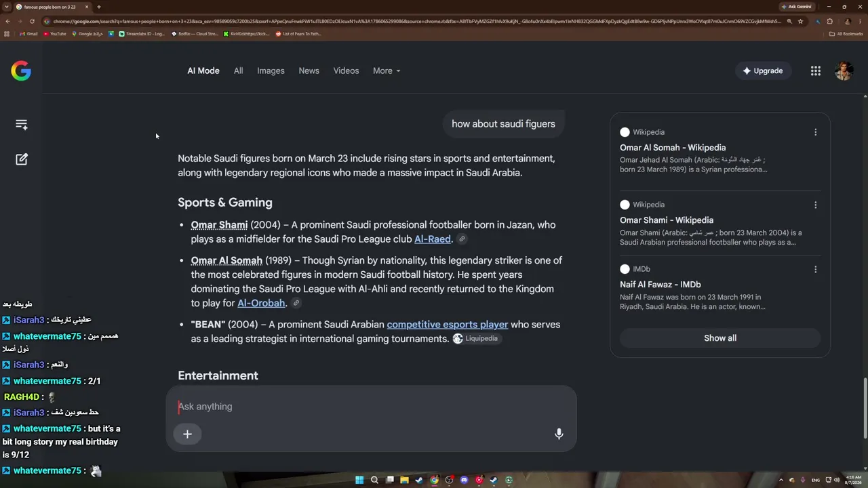Open the Google account profile picture
The width and height of the screenshot is (868, 488).
click(x=844, y=70)
